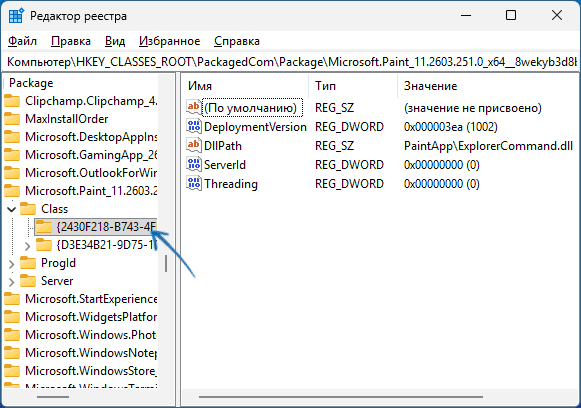Select the DeploymentVersion DWORD icon
This screenshot has height=408, width=581.
tap(194, 126)
